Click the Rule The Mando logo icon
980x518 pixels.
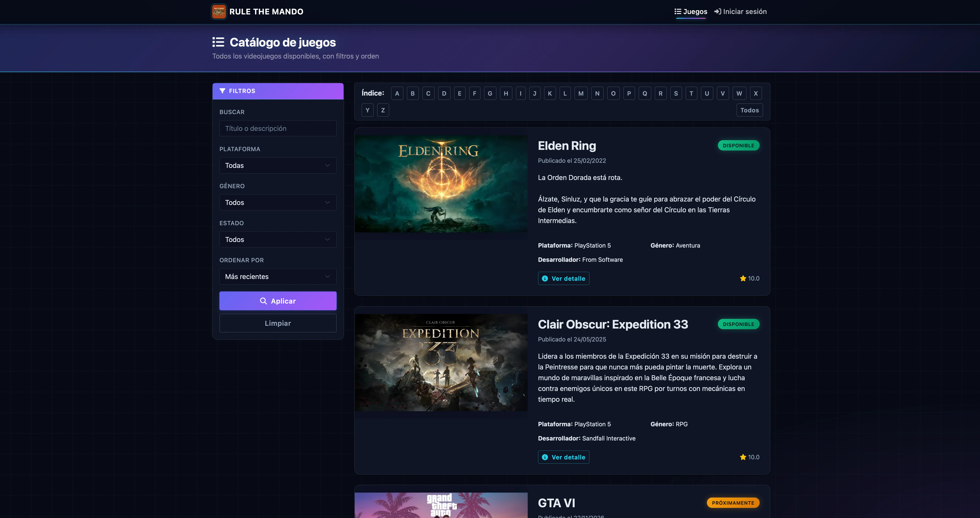(219, 11)
